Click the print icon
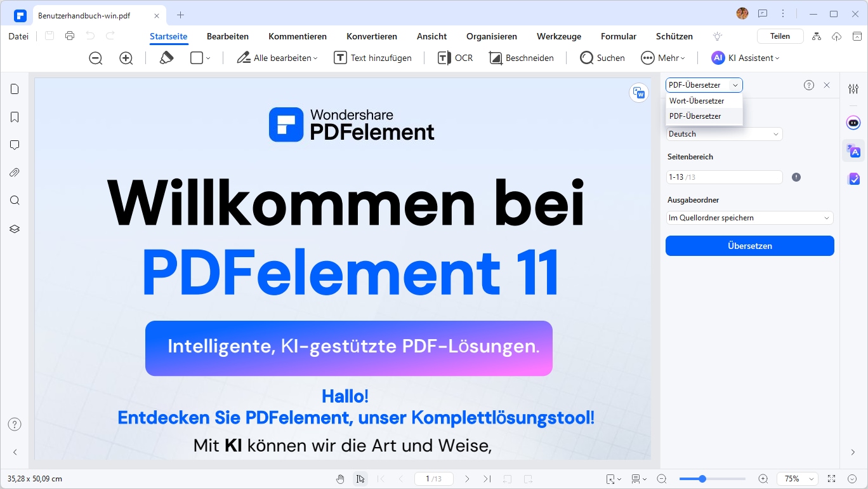This screenshot has height=489, width=868. point(70,36)
